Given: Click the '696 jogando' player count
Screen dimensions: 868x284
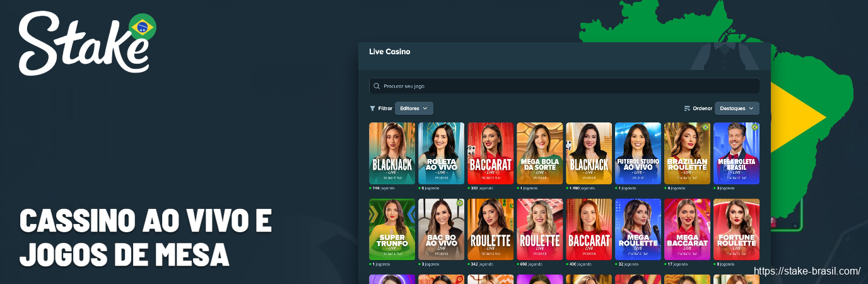Looking at the screenshot, I should 531,264.
